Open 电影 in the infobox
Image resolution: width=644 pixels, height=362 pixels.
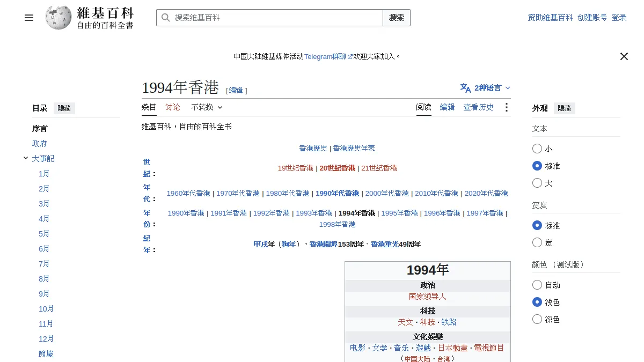click(357, 348)
